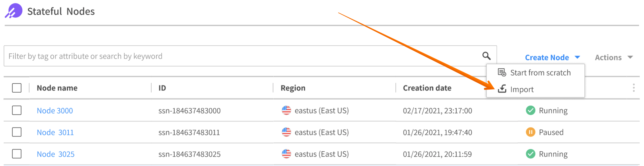Toggle the select-all checkbox in header
The image size is (644, 166).
17,88
